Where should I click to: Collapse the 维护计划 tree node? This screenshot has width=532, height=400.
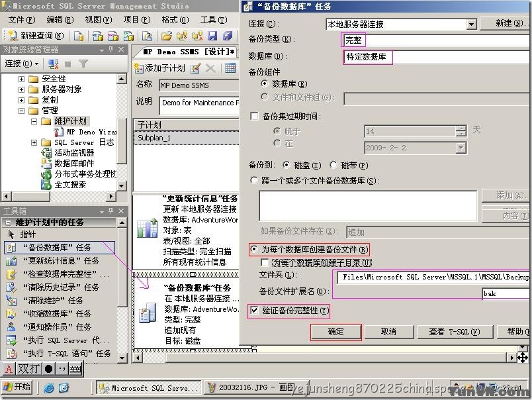[34, 121]
